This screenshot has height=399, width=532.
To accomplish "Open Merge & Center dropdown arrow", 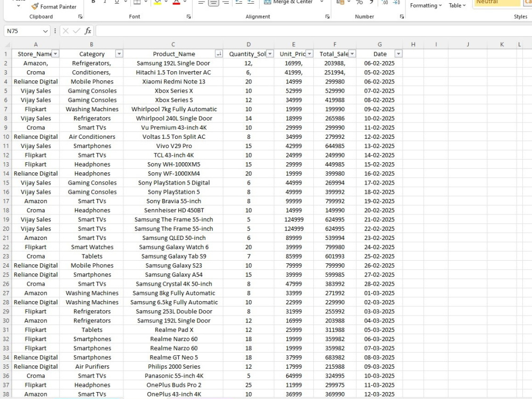I will [322, 2].
